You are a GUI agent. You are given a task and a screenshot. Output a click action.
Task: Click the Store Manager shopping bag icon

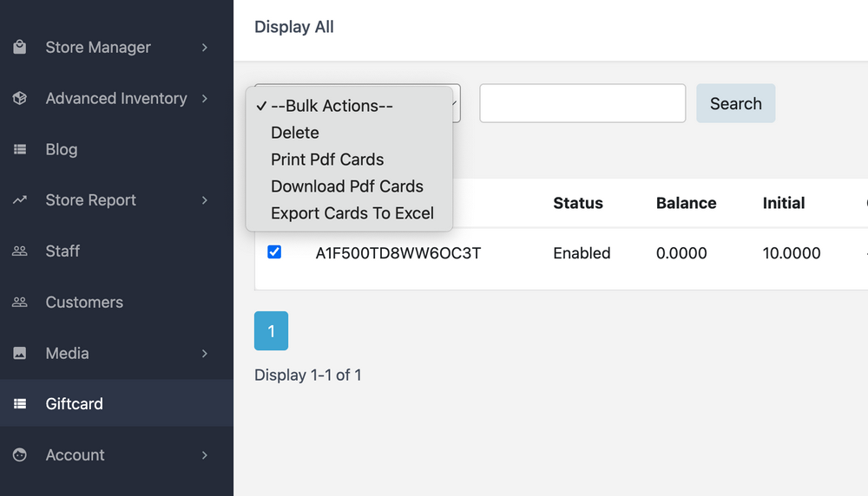tap(20, 48)
